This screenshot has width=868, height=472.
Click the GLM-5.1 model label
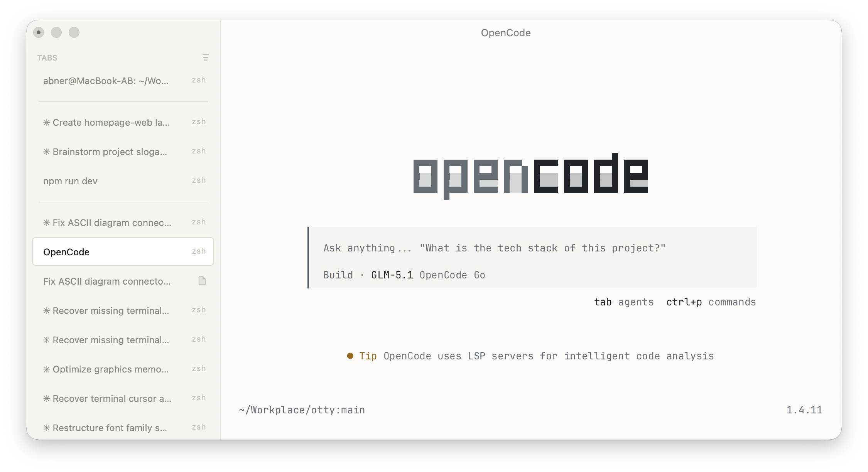(392, 275)
